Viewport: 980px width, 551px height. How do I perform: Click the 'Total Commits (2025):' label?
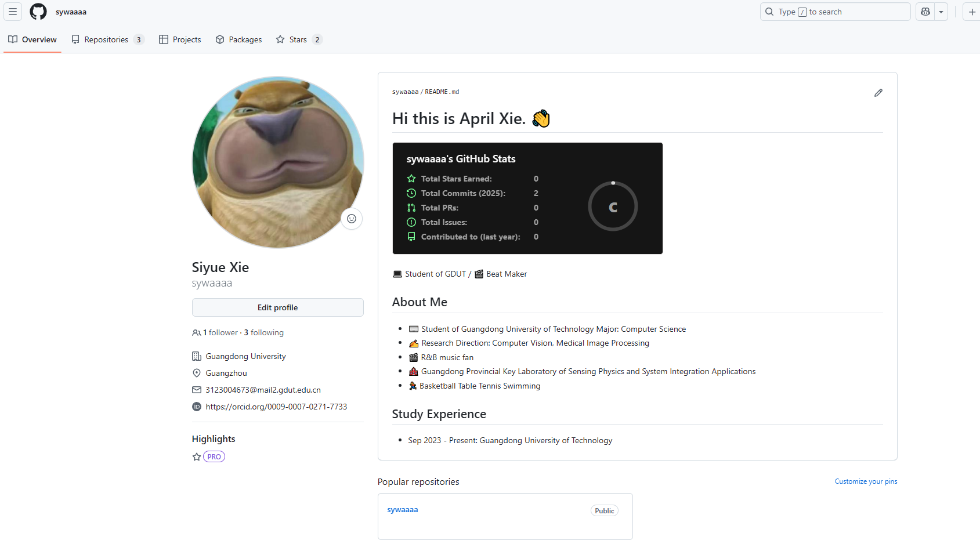click(x=464, y=193)
